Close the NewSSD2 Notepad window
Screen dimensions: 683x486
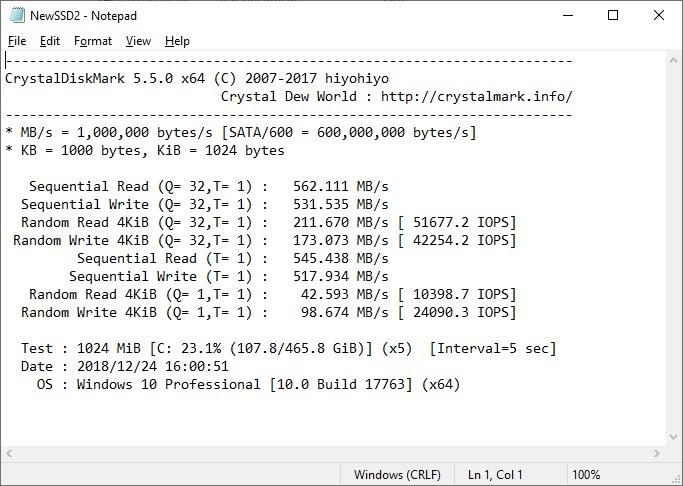[x=659, y=15]
